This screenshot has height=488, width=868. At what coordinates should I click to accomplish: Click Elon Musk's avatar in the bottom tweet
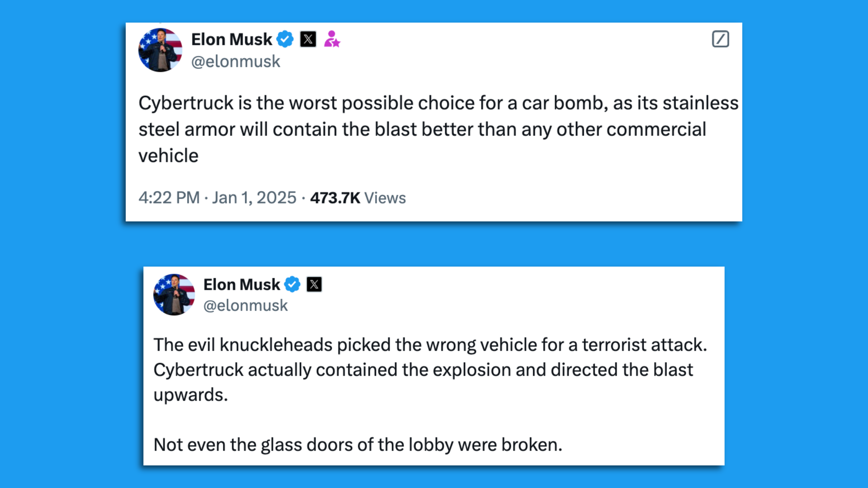pos(174,295)
